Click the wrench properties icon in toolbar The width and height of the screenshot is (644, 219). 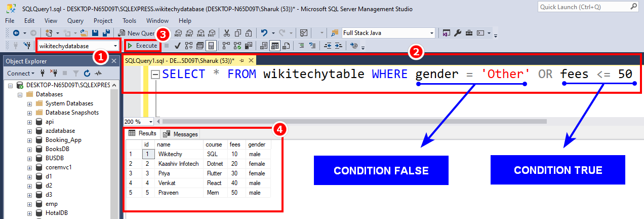click(458, 33)
